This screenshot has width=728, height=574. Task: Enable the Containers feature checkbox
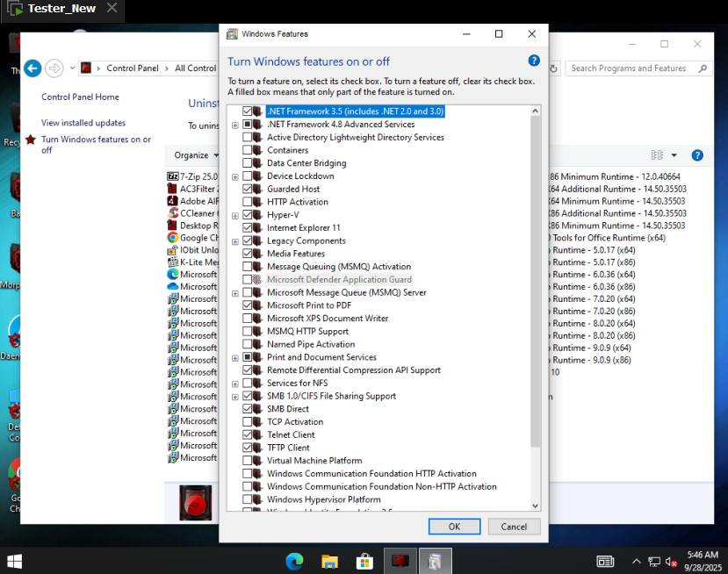point(247,150)
